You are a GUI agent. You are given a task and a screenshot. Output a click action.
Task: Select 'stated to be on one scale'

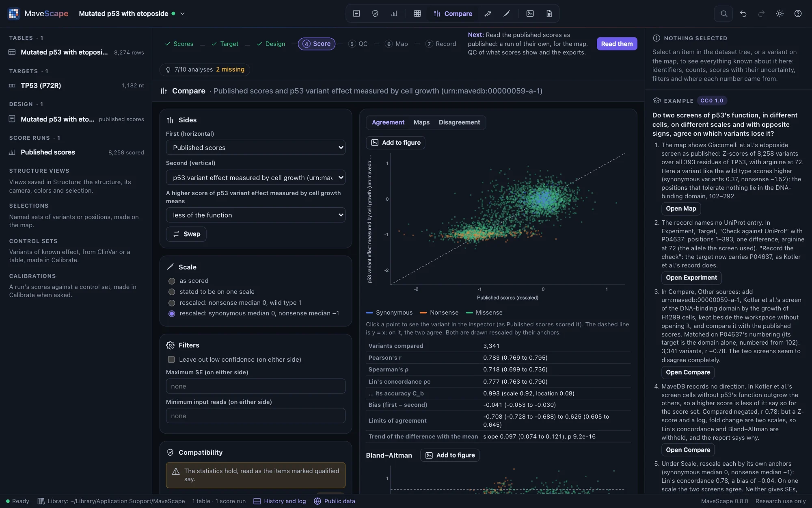[172, 292]
